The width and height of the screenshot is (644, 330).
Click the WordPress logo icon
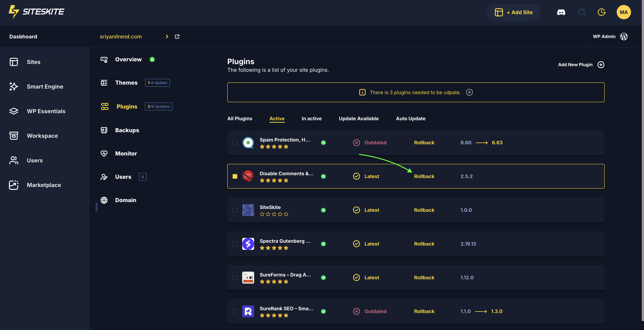[x=624, y=37]
